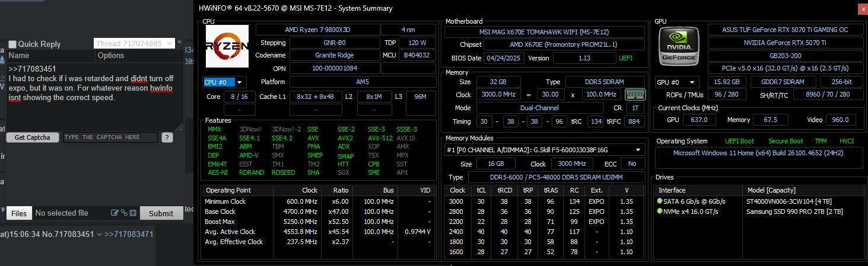
Task: Click the AM5 platform value
Action: [x=363, y=82]
